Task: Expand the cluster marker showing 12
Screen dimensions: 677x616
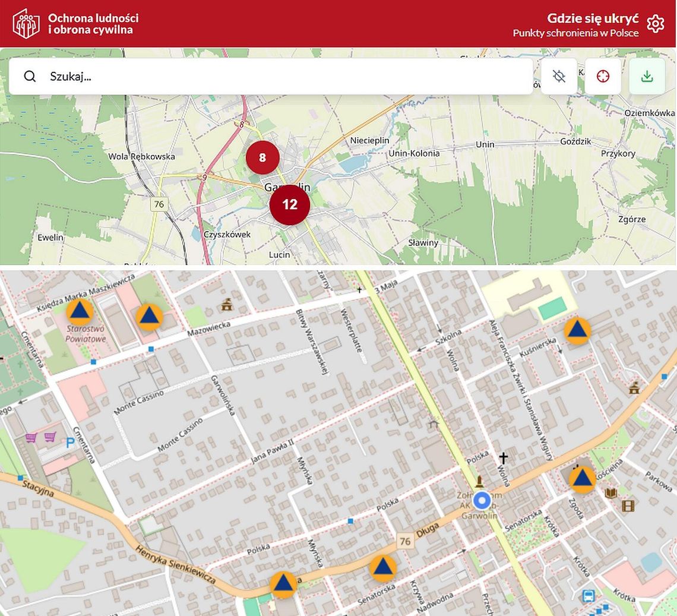Action: 290,205
